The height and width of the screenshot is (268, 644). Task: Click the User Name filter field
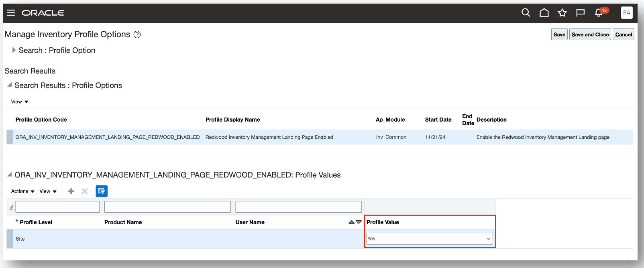299,207
